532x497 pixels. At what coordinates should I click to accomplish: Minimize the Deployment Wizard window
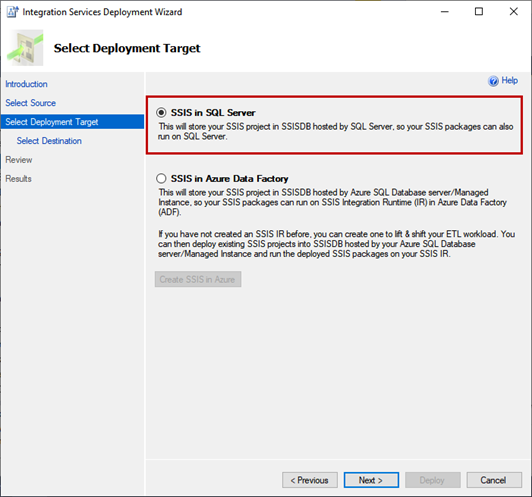click(x=445, y=12)
